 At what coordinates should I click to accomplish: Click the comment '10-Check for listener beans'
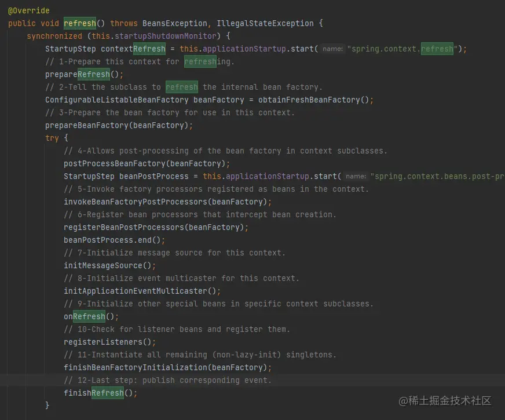pos(177,330)
